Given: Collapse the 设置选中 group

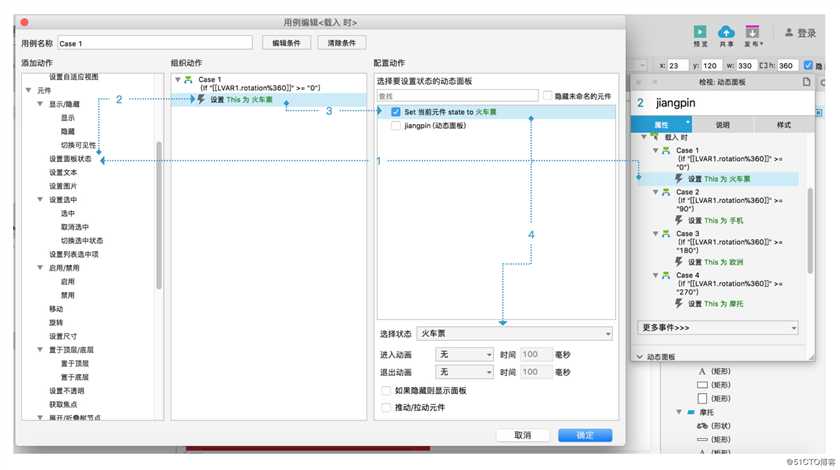Looking at the screenshot, I should 40,199.
